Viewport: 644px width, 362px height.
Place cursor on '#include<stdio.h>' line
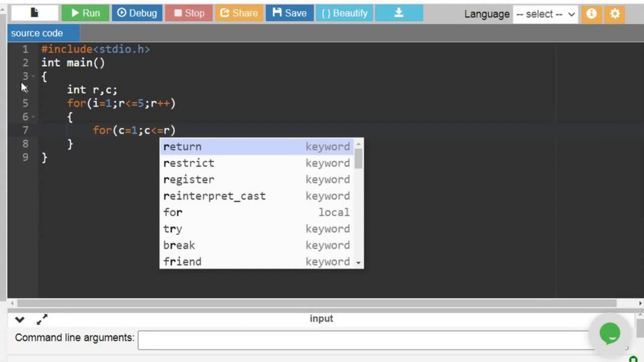pos(96,49)
